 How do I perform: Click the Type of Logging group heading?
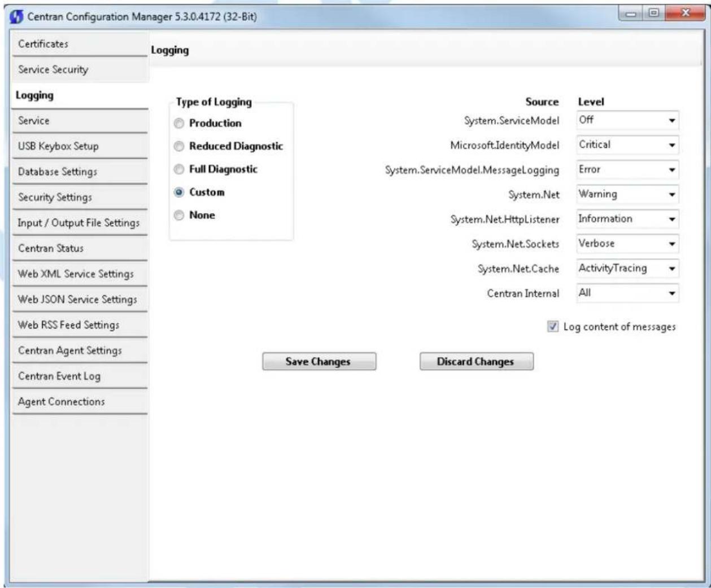(213, 102)
